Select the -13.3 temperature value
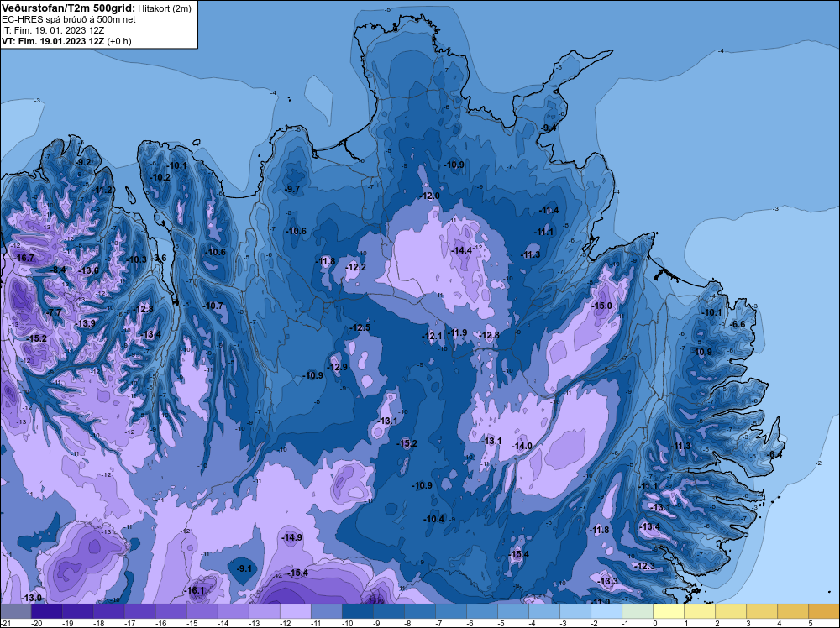This screenshot has width=840, height=628. coord(608,582)
